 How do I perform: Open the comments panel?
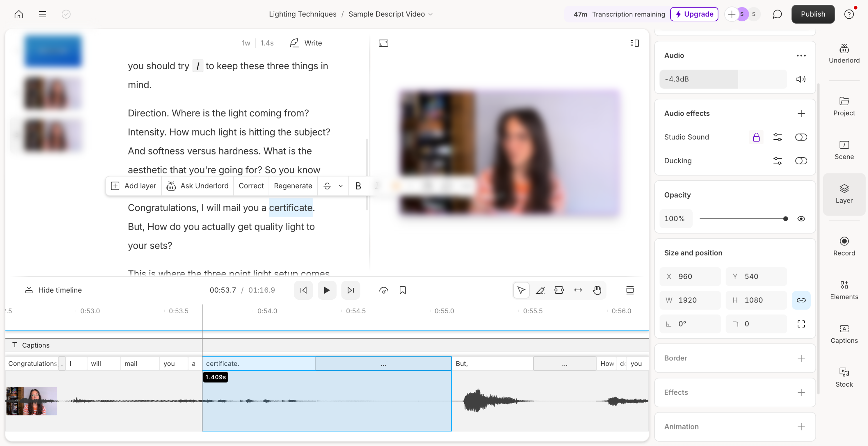[777, 14]
